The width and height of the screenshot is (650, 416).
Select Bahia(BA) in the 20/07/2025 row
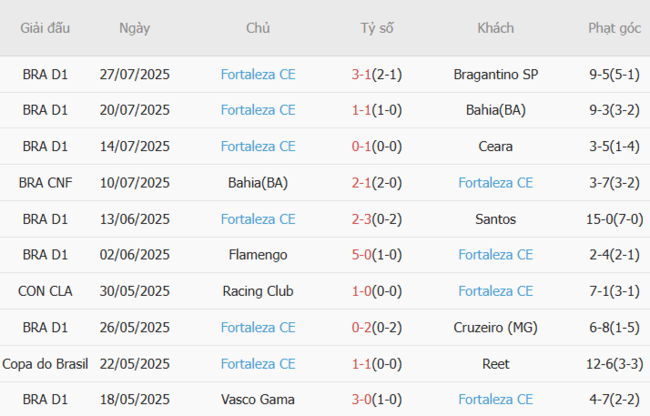(495, 110)
